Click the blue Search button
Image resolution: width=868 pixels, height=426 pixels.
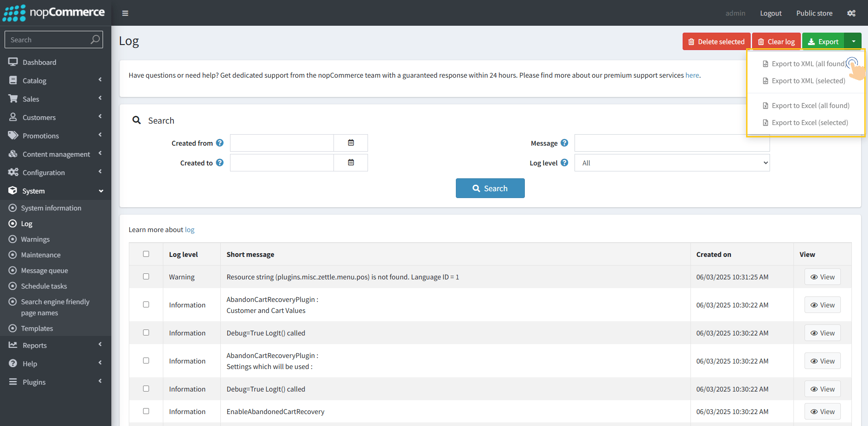click(x=490, y=188)
